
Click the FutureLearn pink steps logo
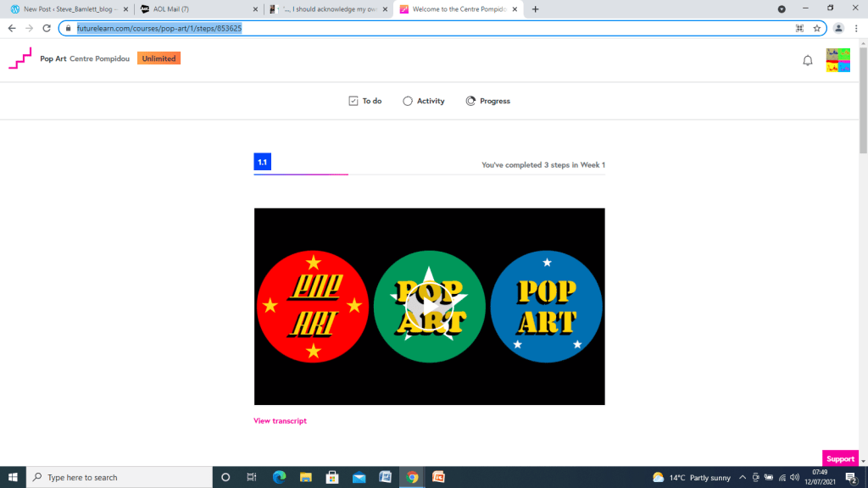[19, 58]
